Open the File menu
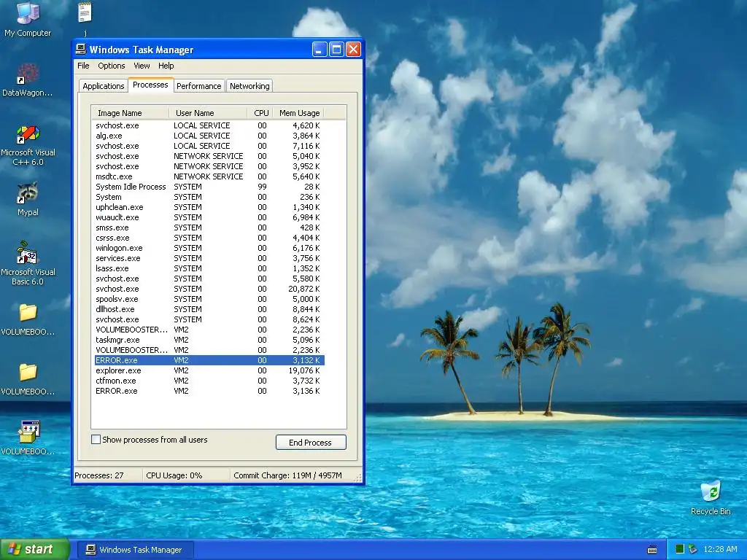This screenshot has height=560, width=747. tap(83, 66)
